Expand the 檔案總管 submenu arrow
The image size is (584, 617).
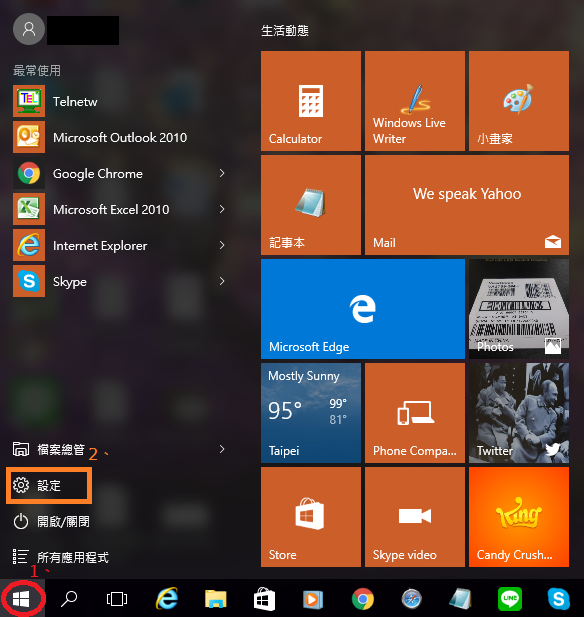[x=222, y=449]
